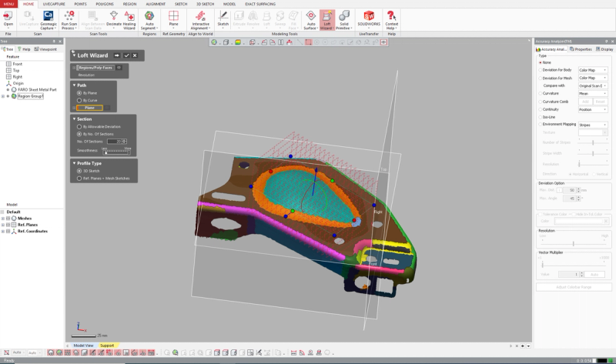Open the MENU application menu

[x=8, y=4]
